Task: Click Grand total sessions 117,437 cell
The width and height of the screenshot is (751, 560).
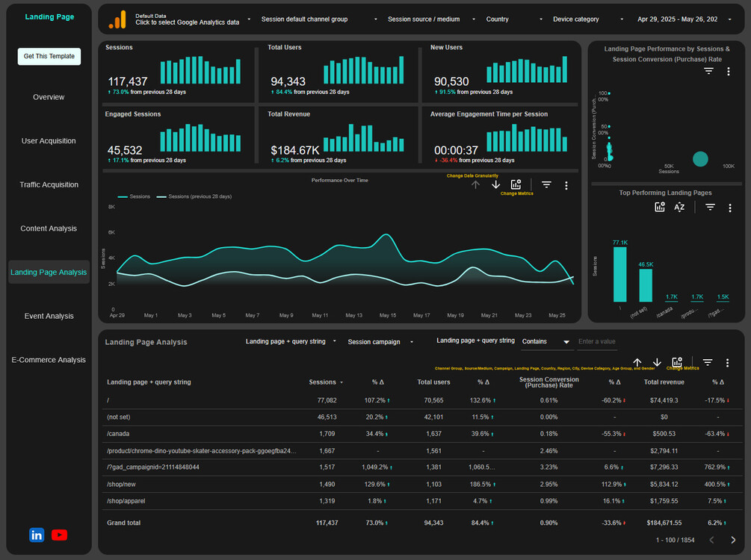Action: click(x=327, y=523)
